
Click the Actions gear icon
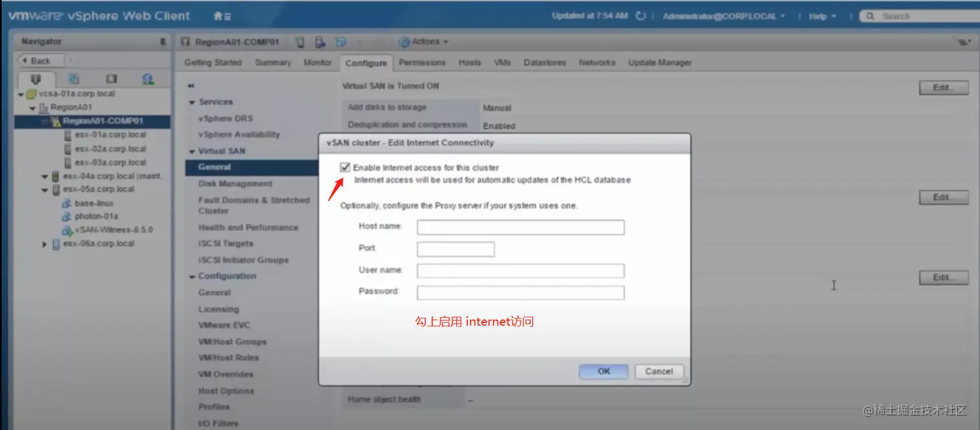point(404,42)
